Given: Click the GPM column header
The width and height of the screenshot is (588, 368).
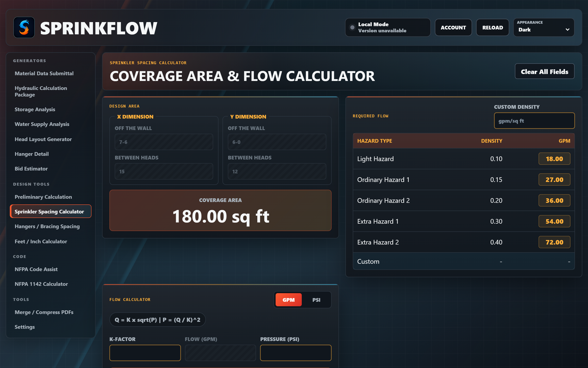Looking at the screenshot, I should click(x=564, y=141).
